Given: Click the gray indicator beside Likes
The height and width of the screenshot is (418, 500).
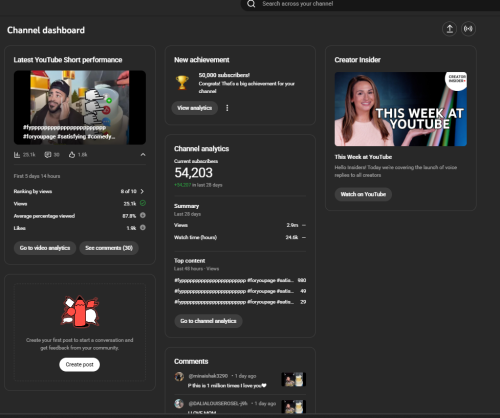Looking at the screenshot, I should tap(143, 228).
